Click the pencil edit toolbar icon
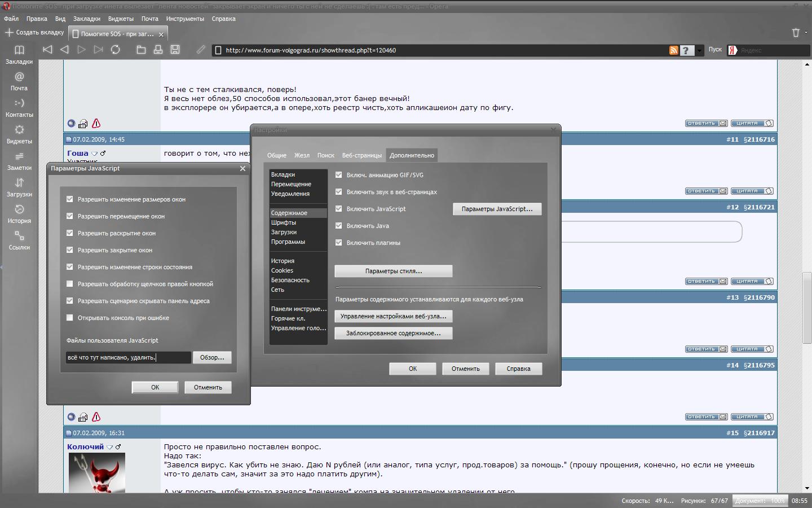 (x=201, y=50)
